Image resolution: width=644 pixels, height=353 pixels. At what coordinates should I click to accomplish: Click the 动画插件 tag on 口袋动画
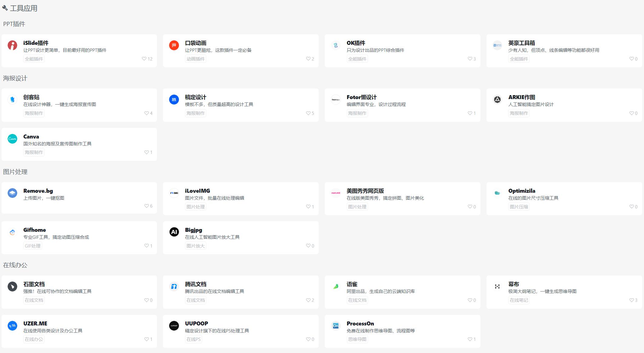coord(195,59)
